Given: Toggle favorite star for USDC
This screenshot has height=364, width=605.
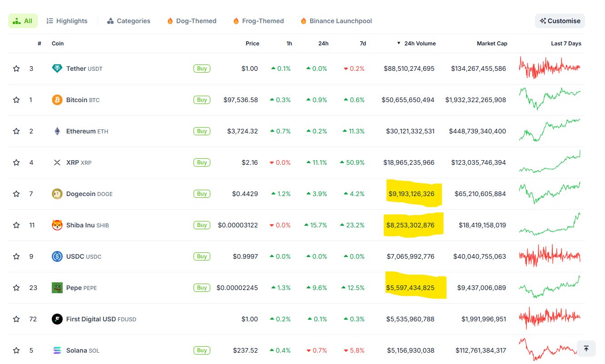Looking at the screenshot, I should (16, 256).
